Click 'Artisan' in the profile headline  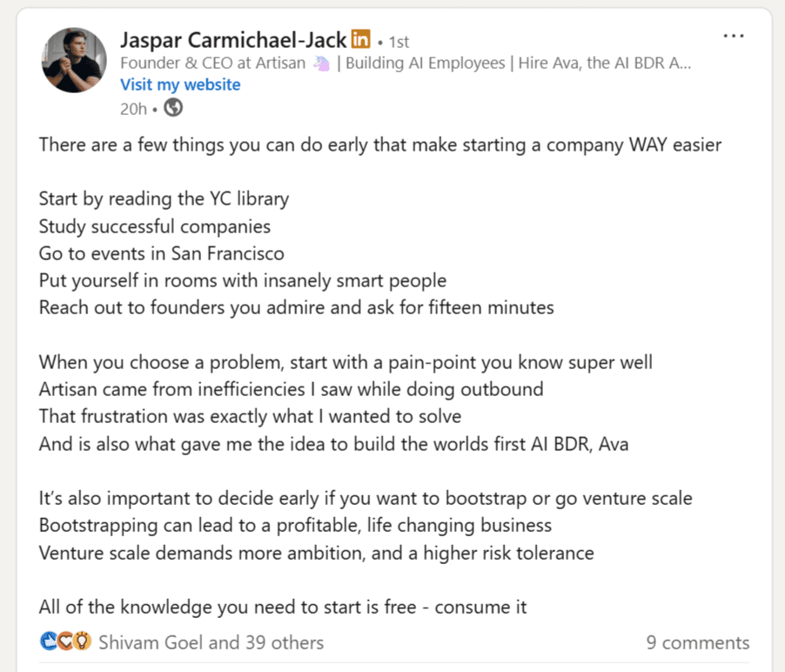click(278, 63)
